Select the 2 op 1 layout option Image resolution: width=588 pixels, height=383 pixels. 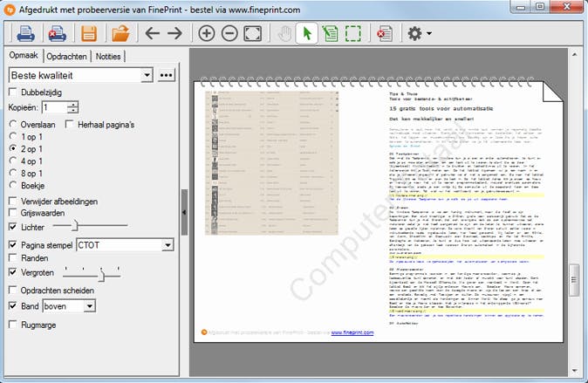click(x=13, y=148)
